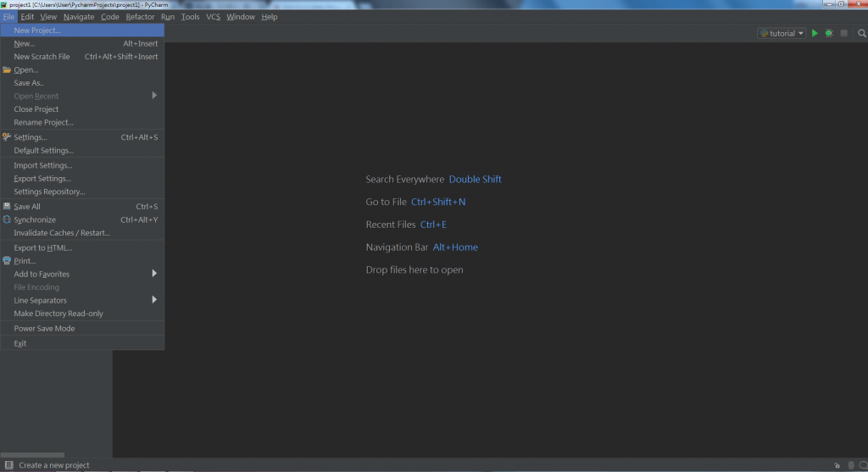Viewport: 868px width, 472px height.
Task: Choose Open... with the folder icon
Action: [82, 69]
